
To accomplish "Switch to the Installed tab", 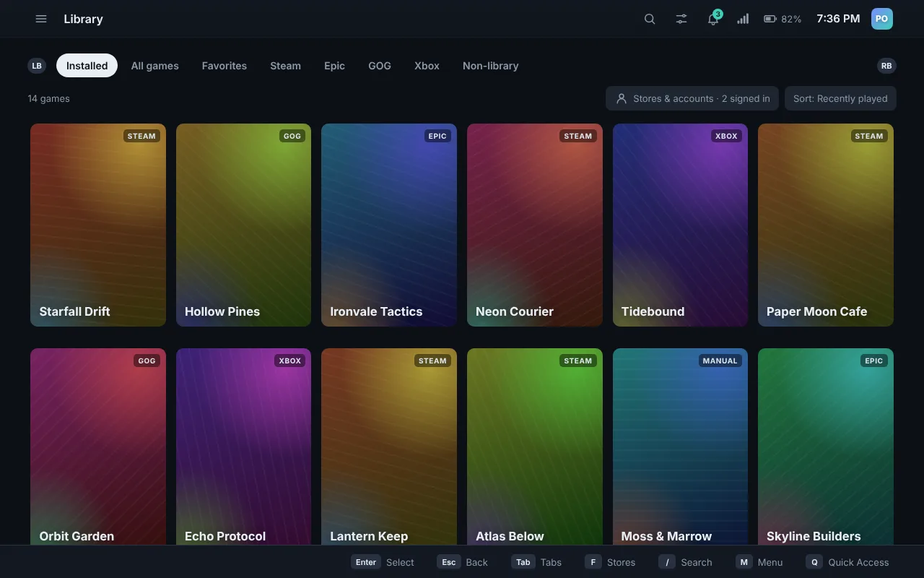I will pyautogui.click(x=87, y=66).
